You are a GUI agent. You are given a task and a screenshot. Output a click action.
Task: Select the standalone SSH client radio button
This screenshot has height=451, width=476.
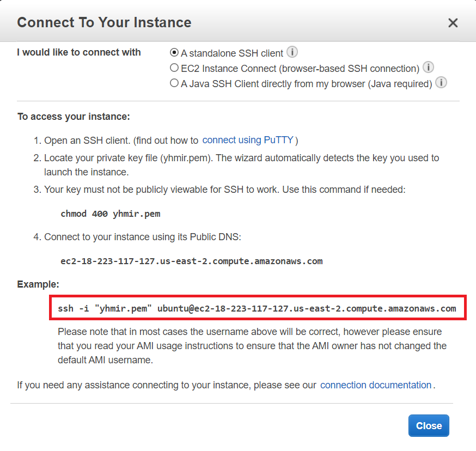pyautogui.click(x=174, y=53)
